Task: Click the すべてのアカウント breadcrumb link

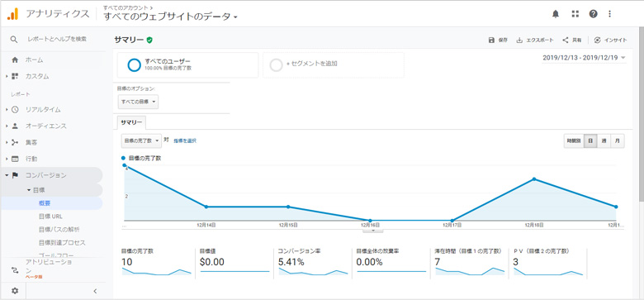Action: tap(126, 7)
